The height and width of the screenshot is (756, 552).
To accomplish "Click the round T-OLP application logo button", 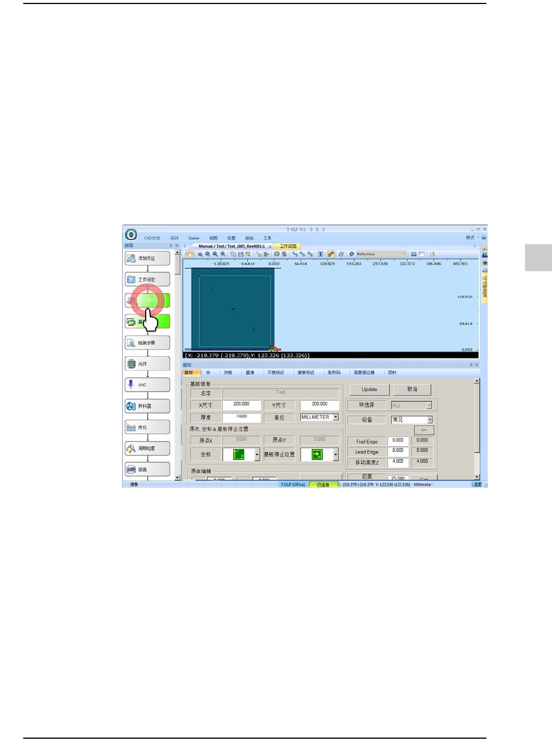I will [131, 234].
